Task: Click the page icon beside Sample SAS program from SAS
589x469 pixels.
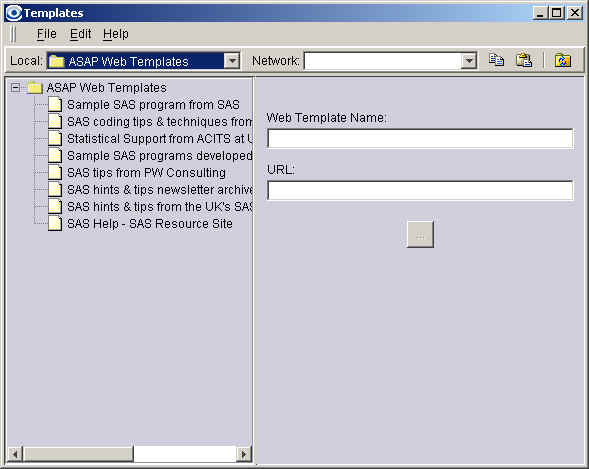Action: pos(55,105)
